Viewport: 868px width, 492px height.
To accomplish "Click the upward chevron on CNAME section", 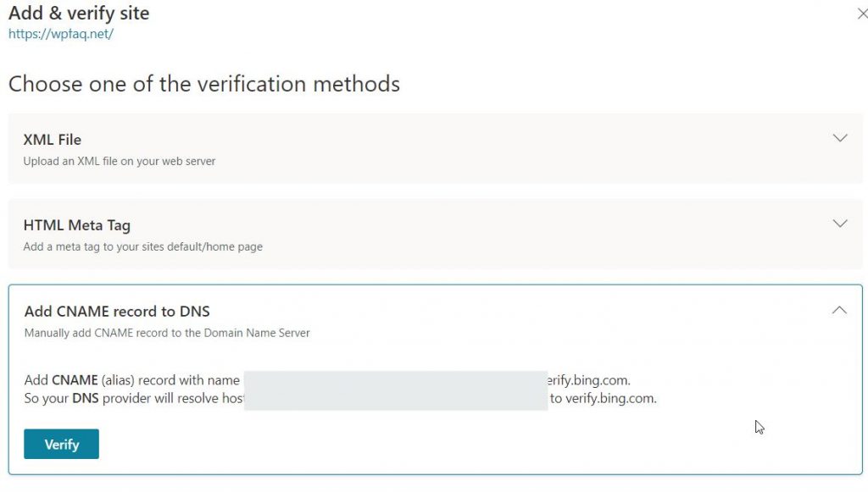I will tap(840, 309).
